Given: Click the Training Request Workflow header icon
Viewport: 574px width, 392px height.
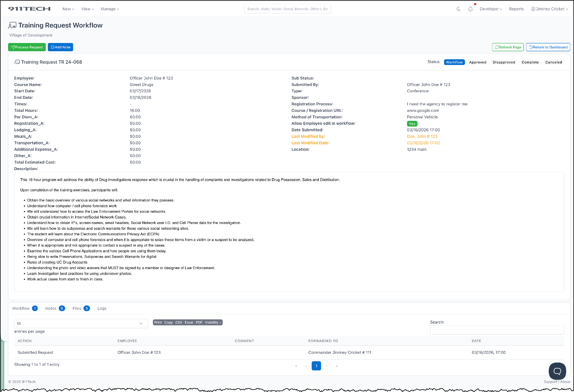Looking at the screenshot, I should coord(12,25).
